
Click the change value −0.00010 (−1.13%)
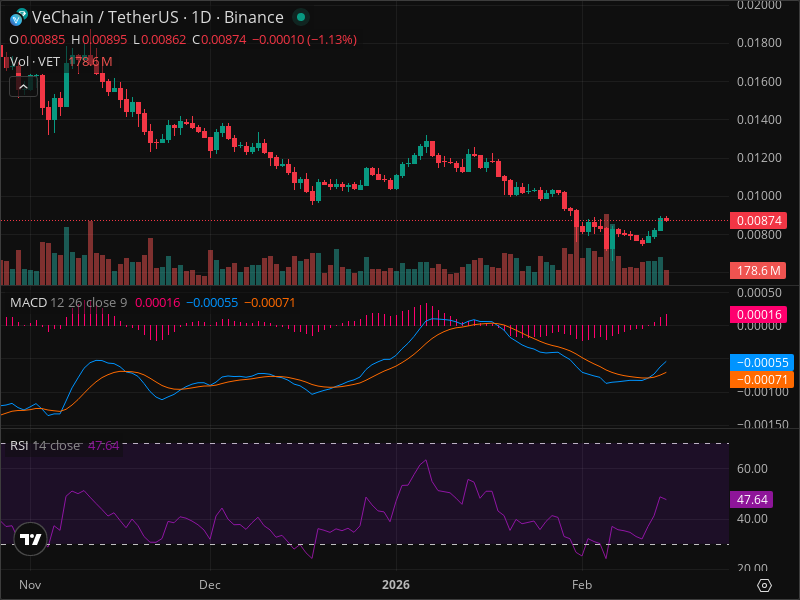point(305,40)
